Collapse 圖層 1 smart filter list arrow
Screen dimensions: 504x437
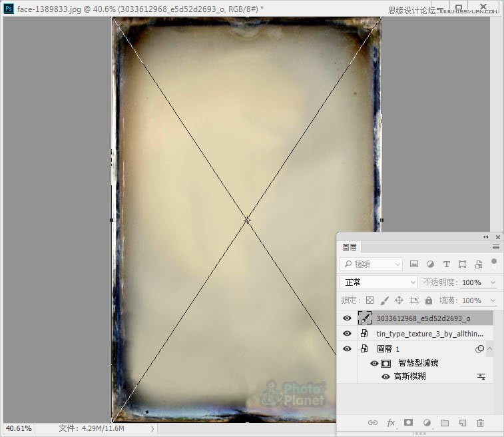[489, 348]
